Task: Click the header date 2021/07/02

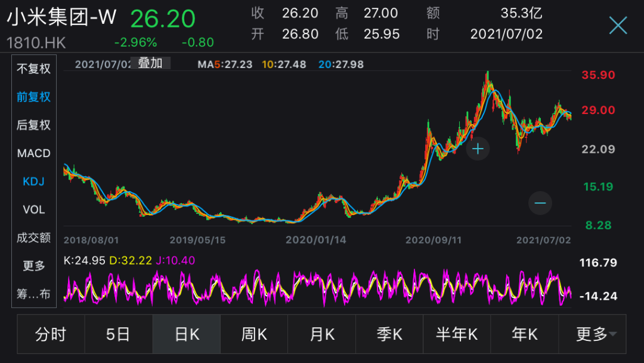Action: [506, 34]
